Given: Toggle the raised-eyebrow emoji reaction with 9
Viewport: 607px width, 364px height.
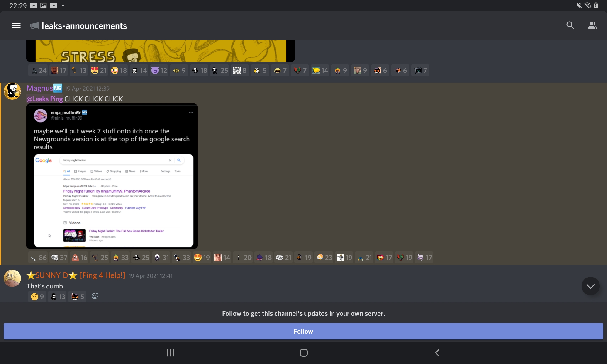Looking at the screenshot, I should [x=37, y=297].
